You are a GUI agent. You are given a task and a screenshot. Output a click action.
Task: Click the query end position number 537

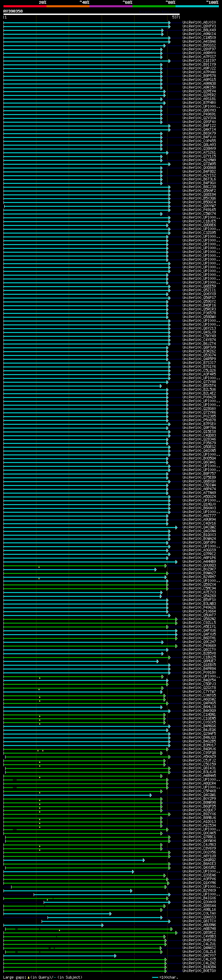(175, 17)
